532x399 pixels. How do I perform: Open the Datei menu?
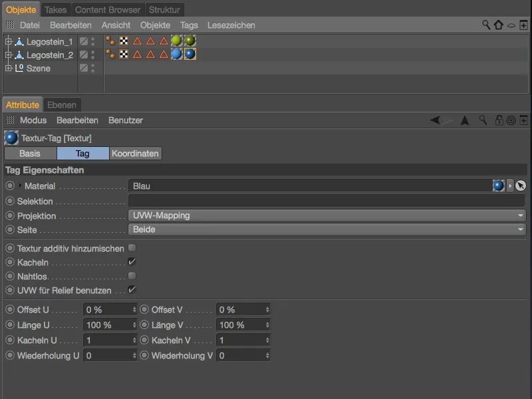coord(29,25)
